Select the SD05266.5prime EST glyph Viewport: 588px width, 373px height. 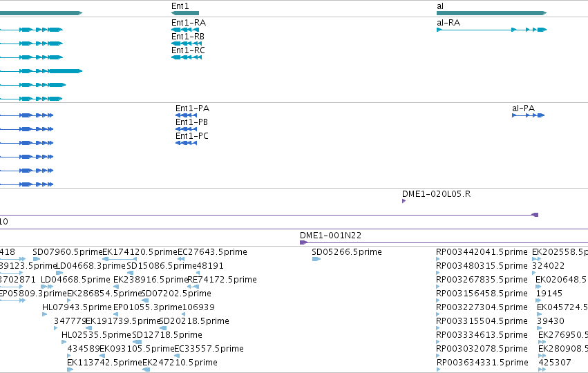click(316, 259)
